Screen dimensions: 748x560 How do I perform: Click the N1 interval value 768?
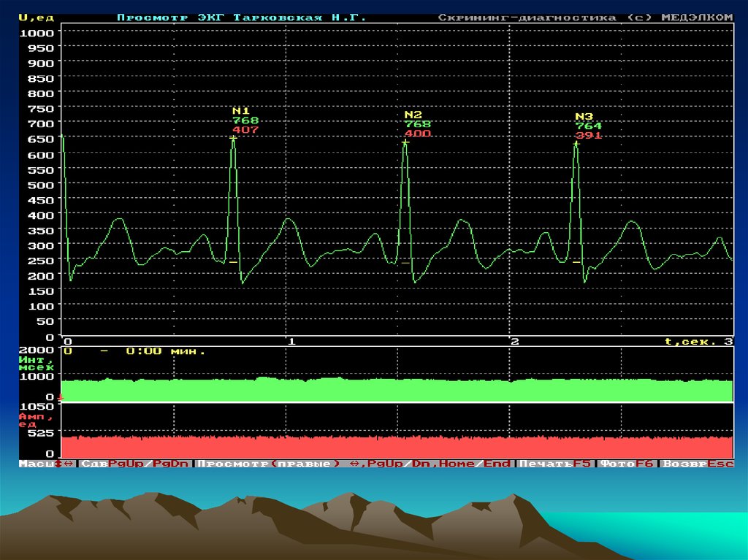tap(245, 120)
